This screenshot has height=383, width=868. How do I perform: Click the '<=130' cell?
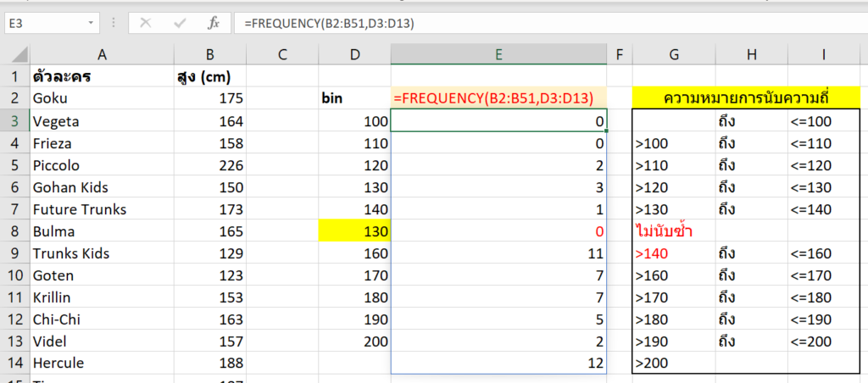(824, 186)
